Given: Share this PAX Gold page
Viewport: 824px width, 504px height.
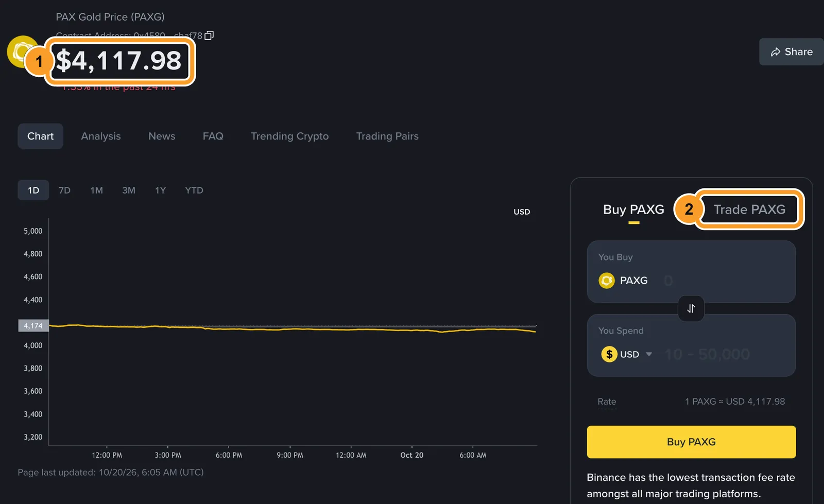Looking at the screenshot, I should pyautogui.click(x=792, y=52).
